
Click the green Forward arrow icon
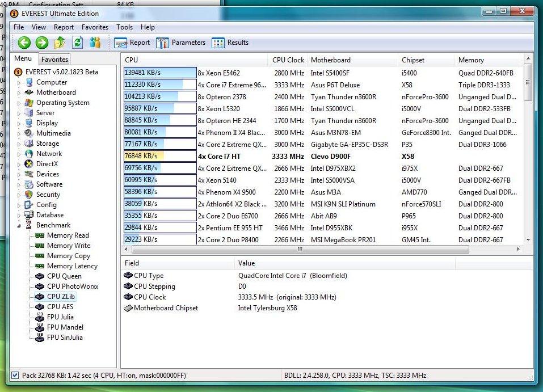tap(42, 43)
